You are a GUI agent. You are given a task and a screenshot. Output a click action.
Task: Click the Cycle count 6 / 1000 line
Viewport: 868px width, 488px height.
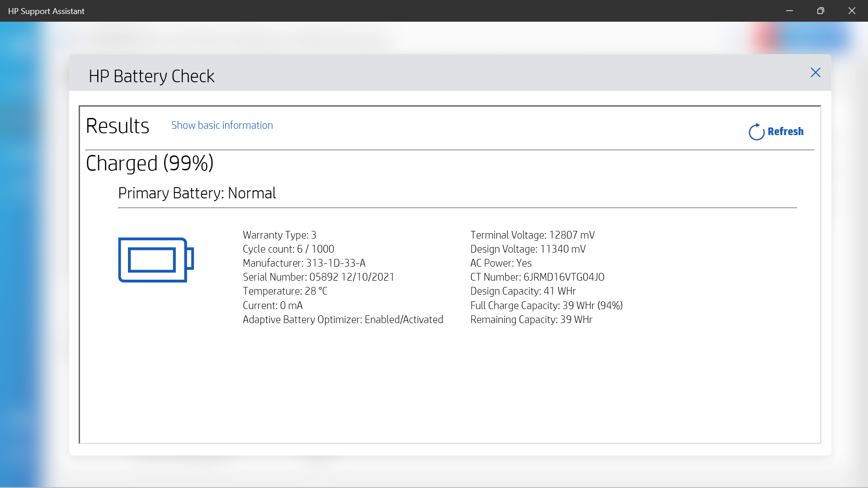[288, 249]
